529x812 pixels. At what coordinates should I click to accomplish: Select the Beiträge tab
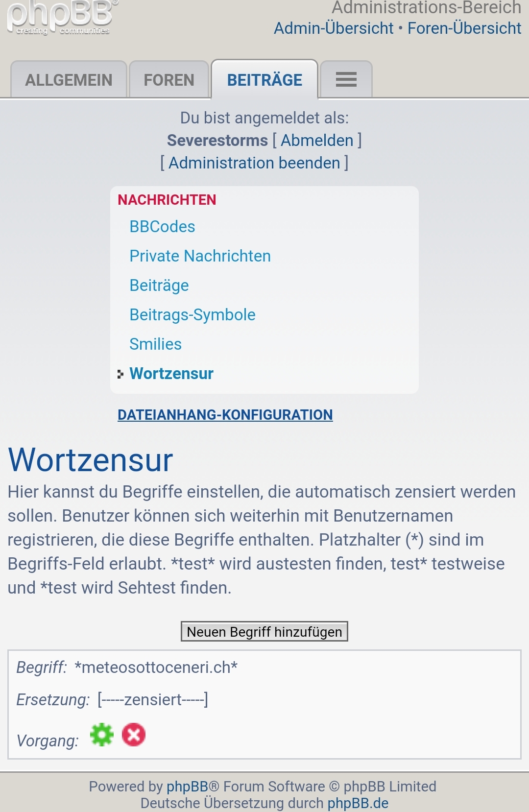click(264, 80)
